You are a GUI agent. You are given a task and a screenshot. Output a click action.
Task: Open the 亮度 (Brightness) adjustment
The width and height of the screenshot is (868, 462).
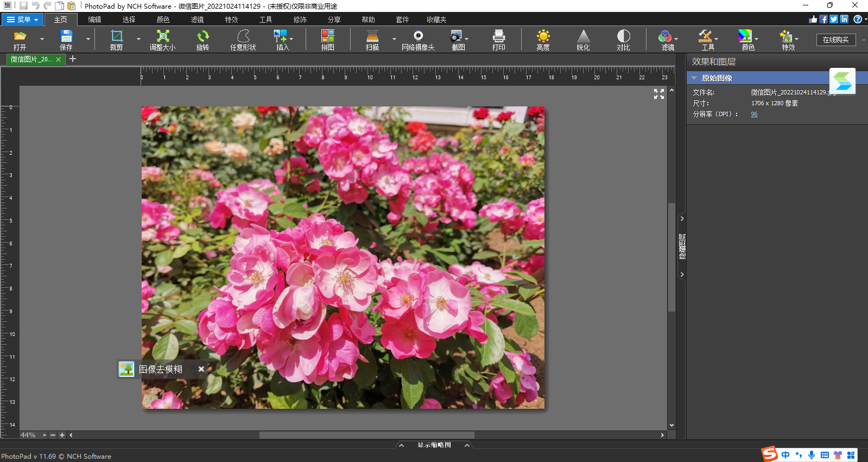(x=543, y=36)
